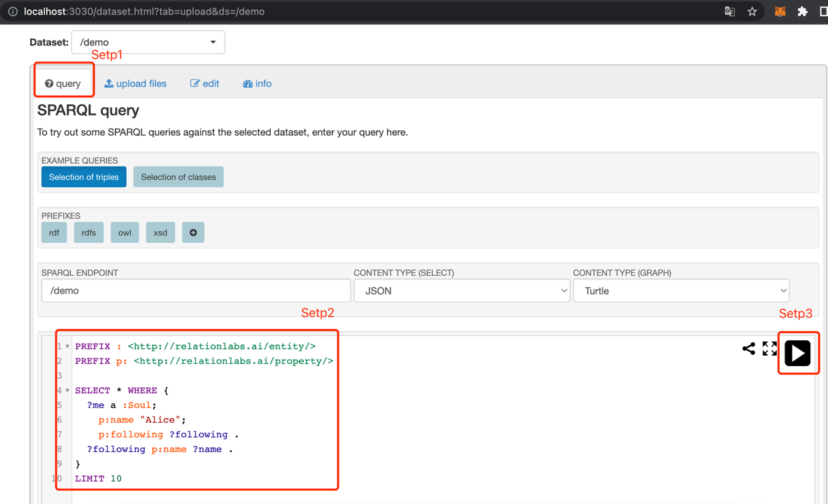Screen dimensions: 828x504
Task: Open the translate page icon
Action: 730,12
